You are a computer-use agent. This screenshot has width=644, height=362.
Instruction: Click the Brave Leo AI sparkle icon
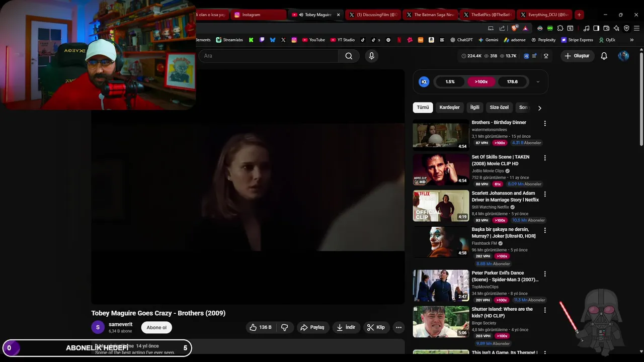tap(616, 28)
